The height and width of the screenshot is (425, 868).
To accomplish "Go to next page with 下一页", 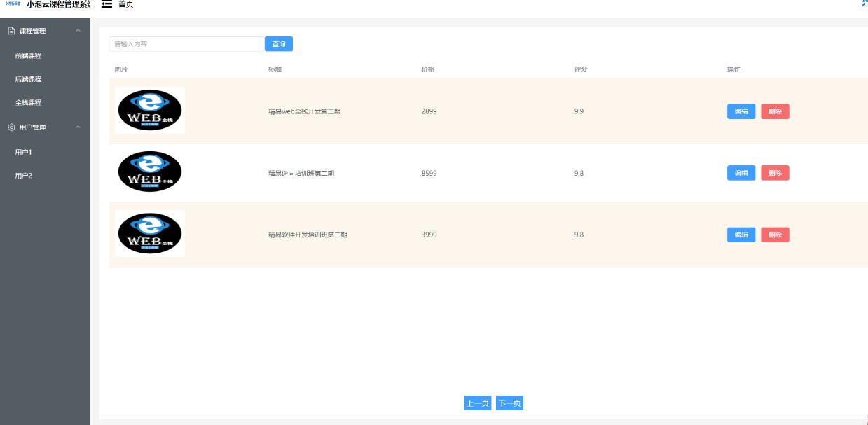I will click(509, 403).
